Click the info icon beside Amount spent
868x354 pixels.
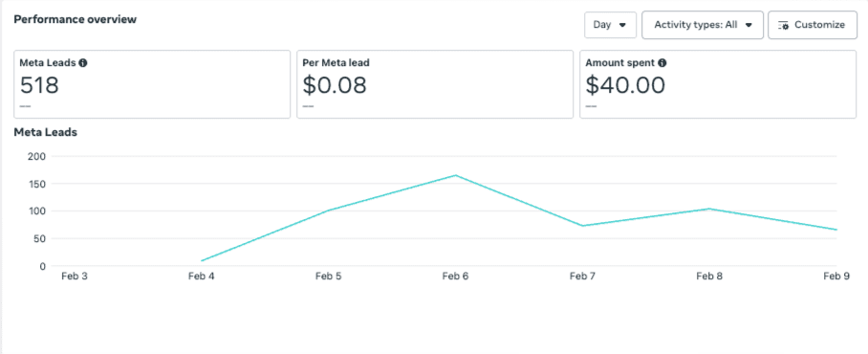point(662,62)
